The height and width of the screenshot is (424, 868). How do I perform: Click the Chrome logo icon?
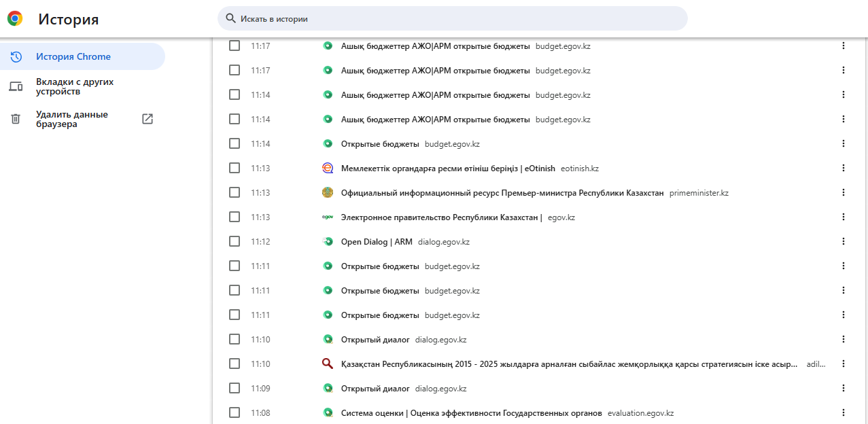[x=15, y=19]
